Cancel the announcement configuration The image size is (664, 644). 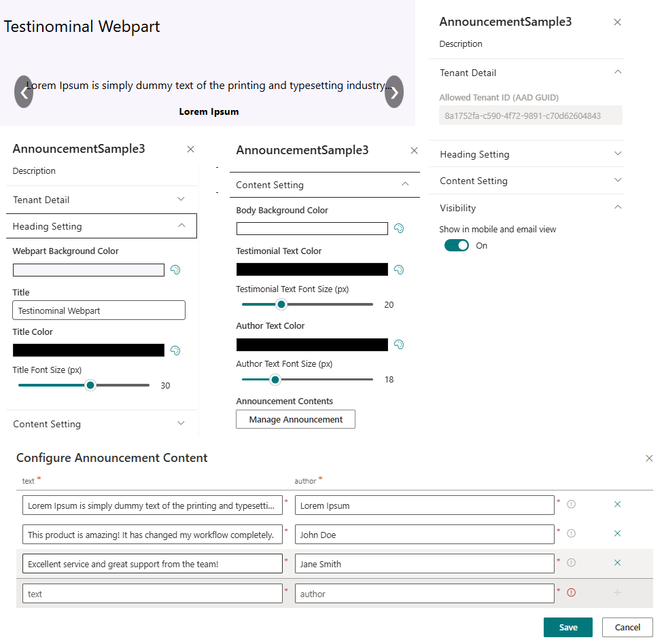pyautogui.click(x=627, y=627)
